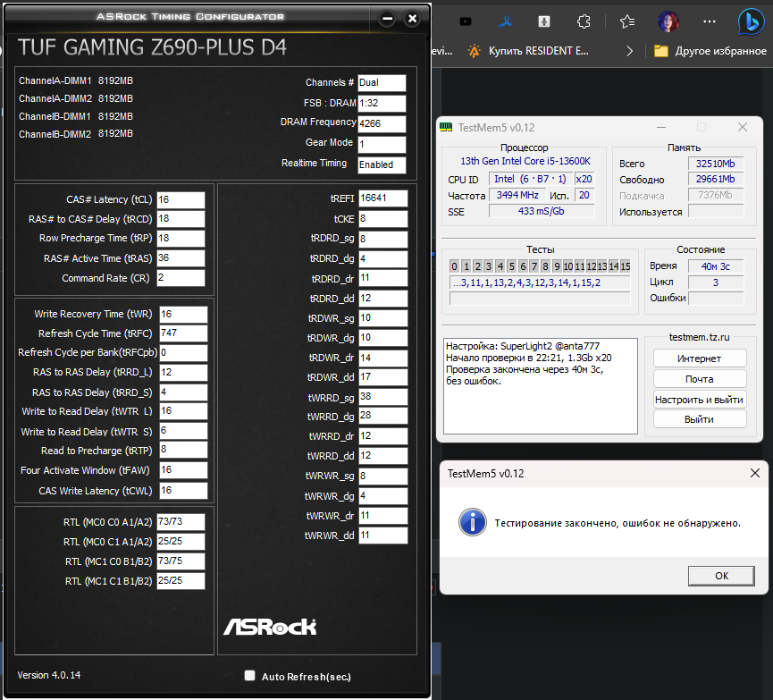Click the Refresh Cycle Time (tRFC) field

[x=183, y=333]
